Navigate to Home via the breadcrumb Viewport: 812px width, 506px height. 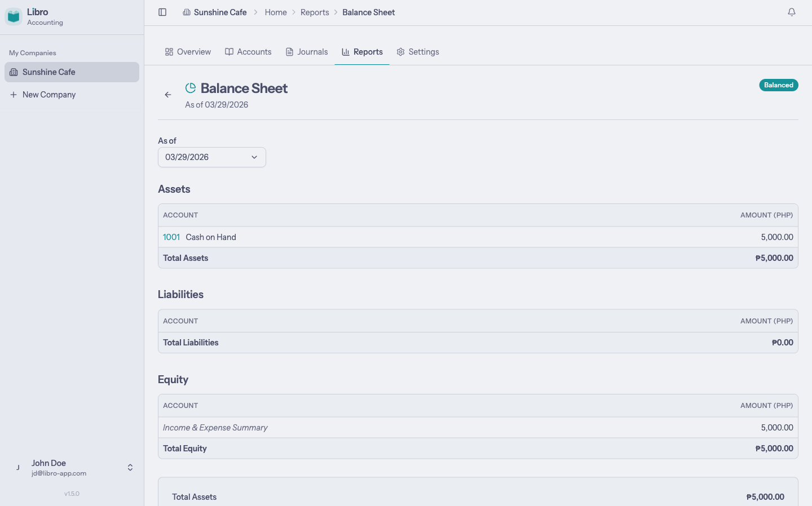pyautogui.click(x=276, y=12)
